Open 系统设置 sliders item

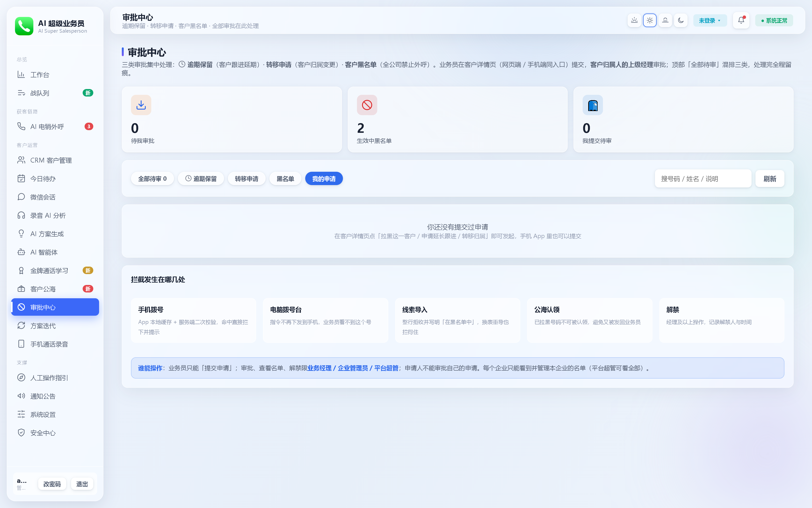(55, 415)
